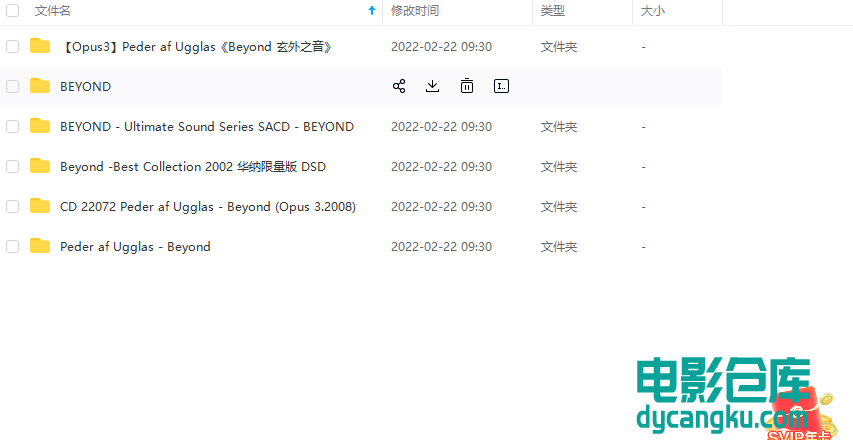853x440 pixels.
Task: Check the 【Opus3】Peder af Ugglas folder checkbox
Action: tap(13, 46)
